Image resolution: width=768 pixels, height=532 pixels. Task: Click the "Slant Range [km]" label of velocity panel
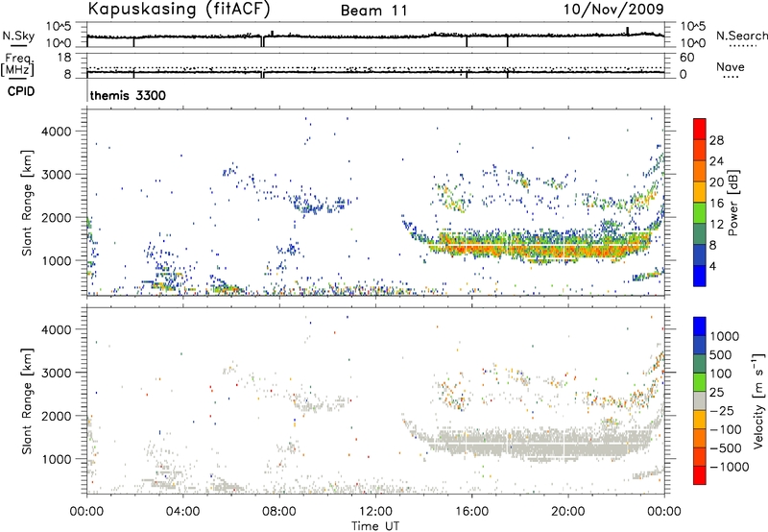(27, 400)
